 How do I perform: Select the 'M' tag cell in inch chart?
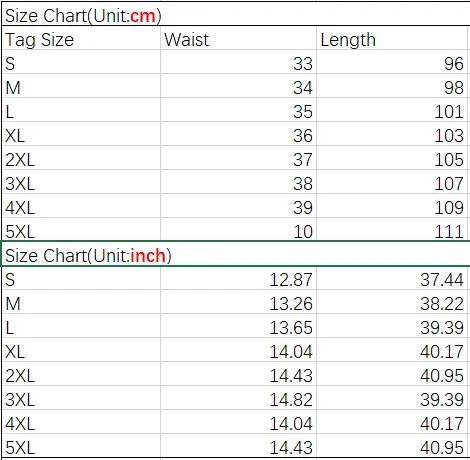point(81,302)
